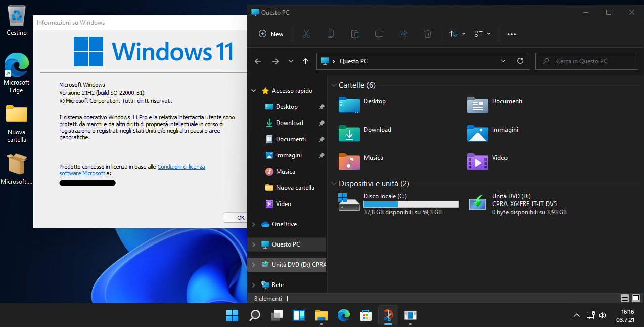The image size is (644, 327).
Task: Click the Cut scissors icon
Action: tap(306, 34)
